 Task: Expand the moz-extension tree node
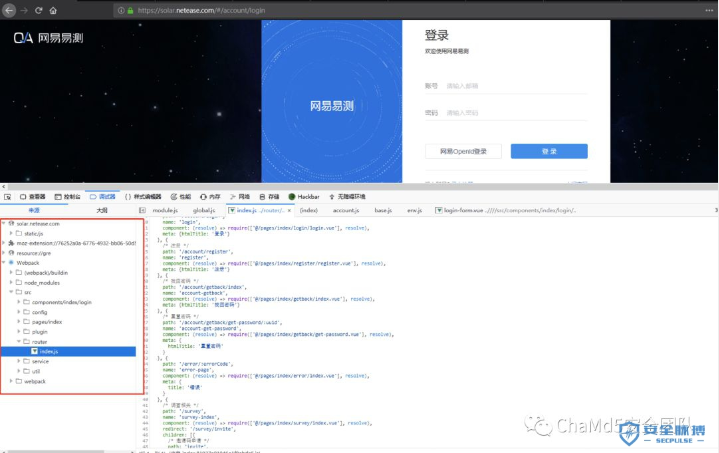click(x=4, y=243)
